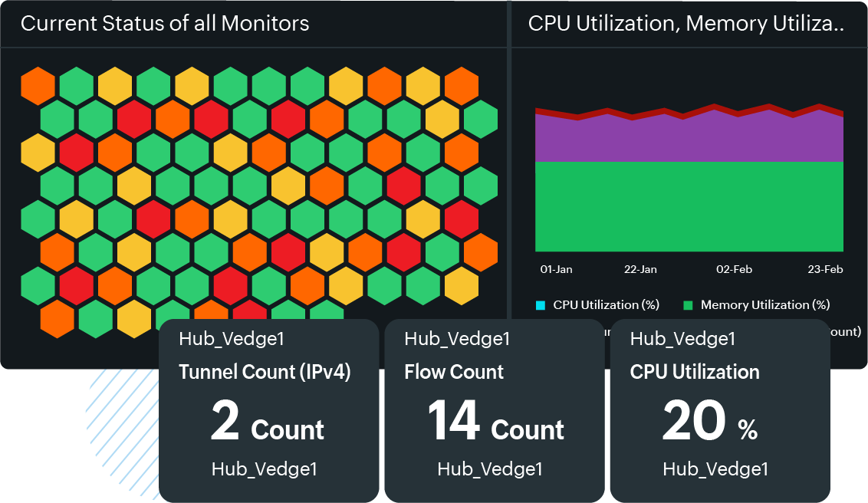868x503 pixels.
Task: Click the cyan CPU Utilization legend color swatch
Action: [541, 304]
